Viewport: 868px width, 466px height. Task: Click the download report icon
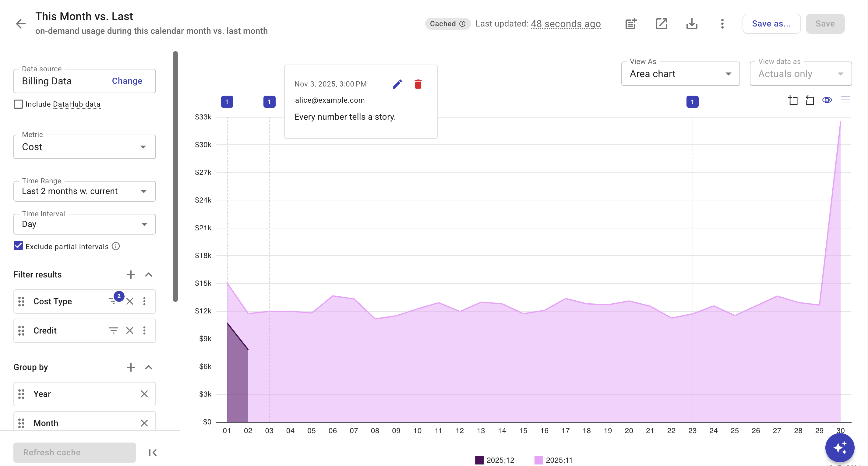click(691, 23)
